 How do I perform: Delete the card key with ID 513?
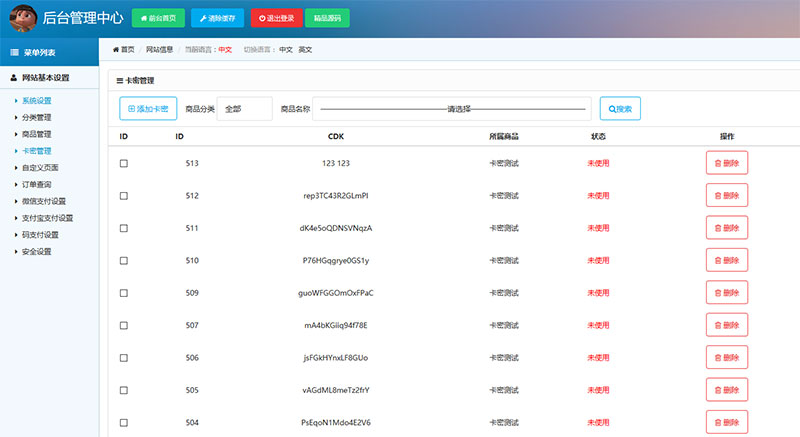click(x=727, y=163)
